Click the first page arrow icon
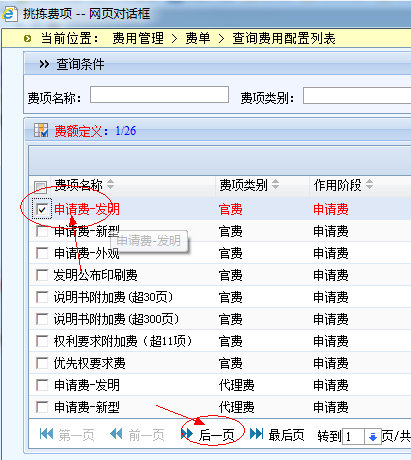This screenshot has width=411, height=460. click(x=46, y=434)
